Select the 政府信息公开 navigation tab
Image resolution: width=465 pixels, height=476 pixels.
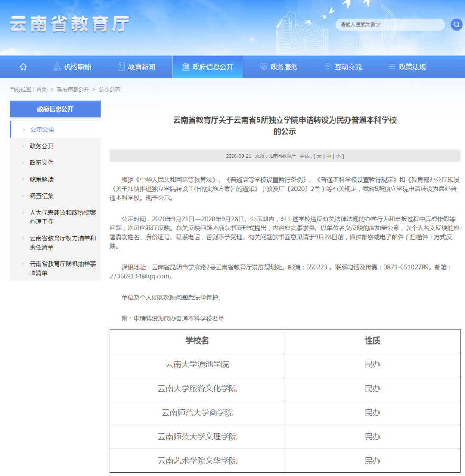pyautogui.click(x=208, y=67)
